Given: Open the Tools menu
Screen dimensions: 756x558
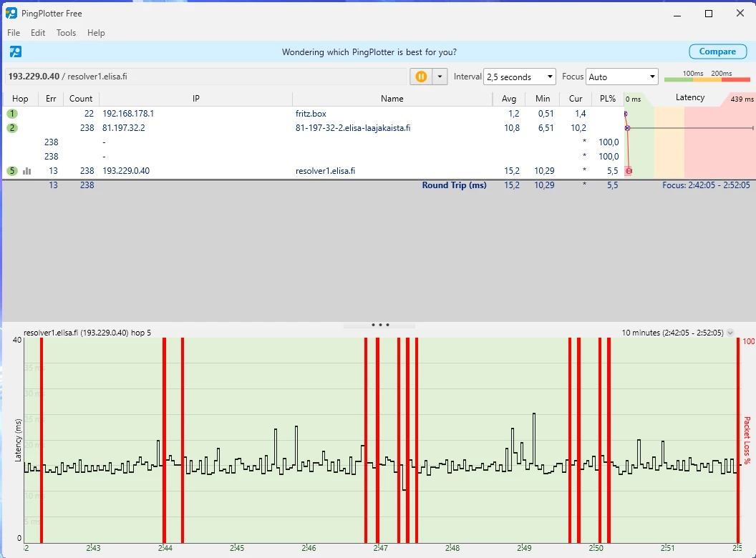Looking at the screenshot, I should [x=66, y=33].
